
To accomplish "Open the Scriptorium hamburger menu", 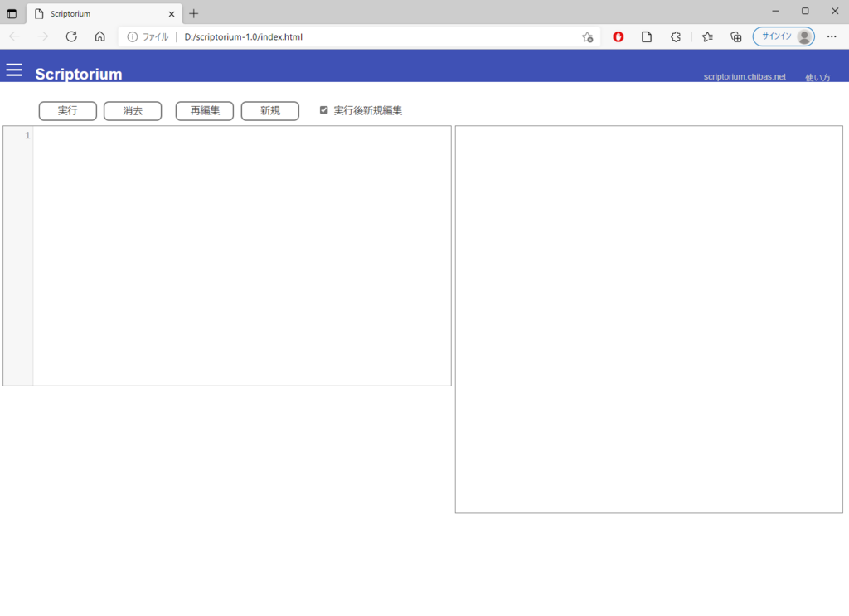I will 14,70.
